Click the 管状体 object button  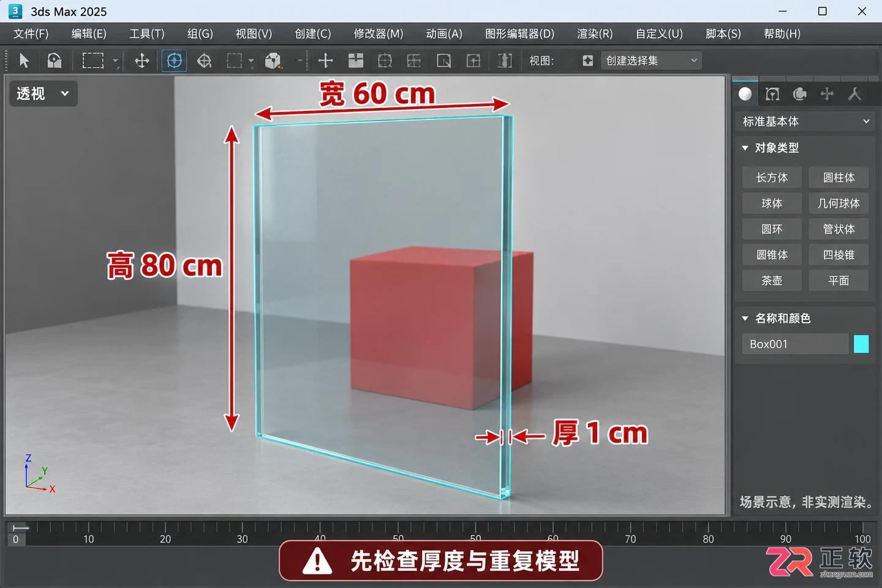(839, 229)
